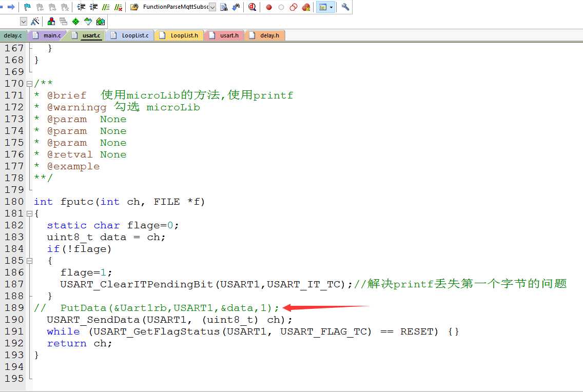Click the Enable/Disable Breakpoint circle icon
Viewport: 583px width, 392px height.
281,7
